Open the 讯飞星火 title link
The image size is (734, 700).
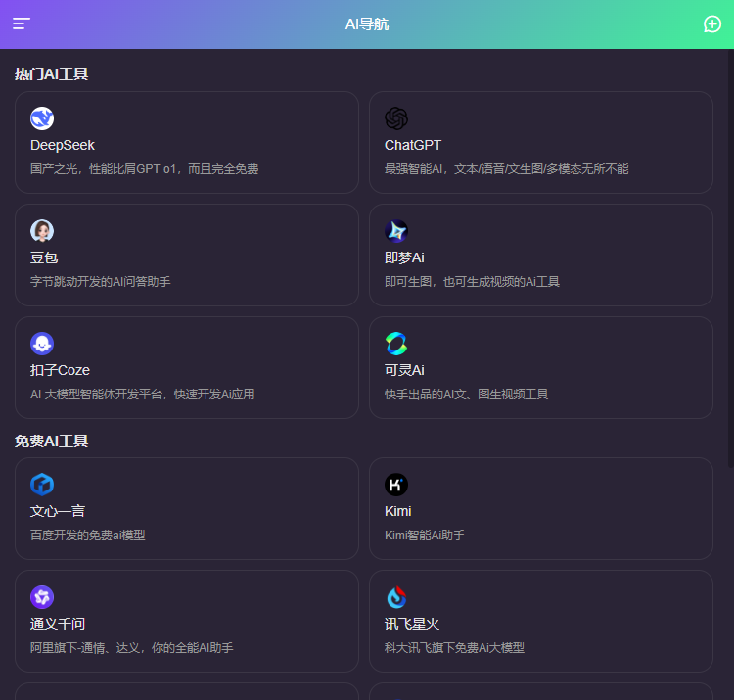coord(412,625)
